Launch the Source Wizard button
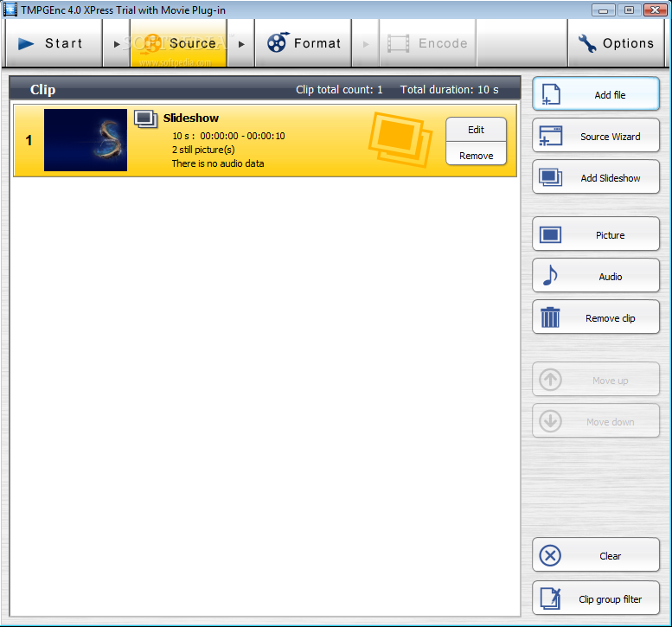The height and width of the screenshot is (627, 672). click(596, 136)
